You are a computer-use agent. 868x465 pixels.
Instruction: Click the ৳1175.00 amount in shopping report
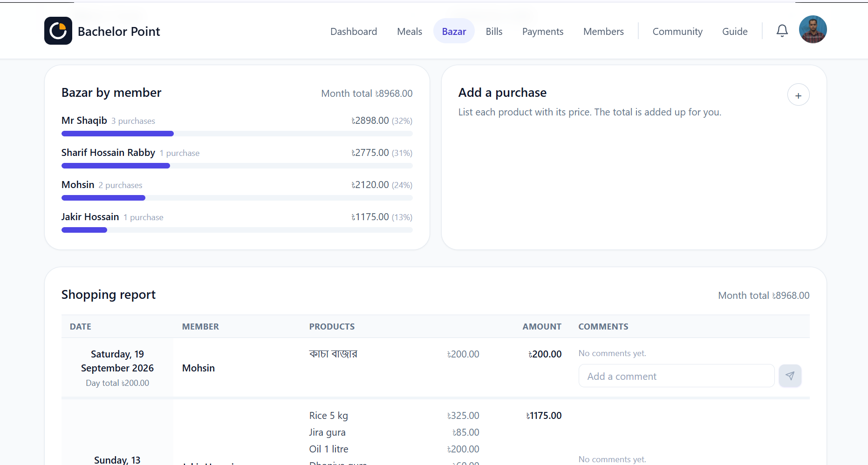tap(544, 416)
